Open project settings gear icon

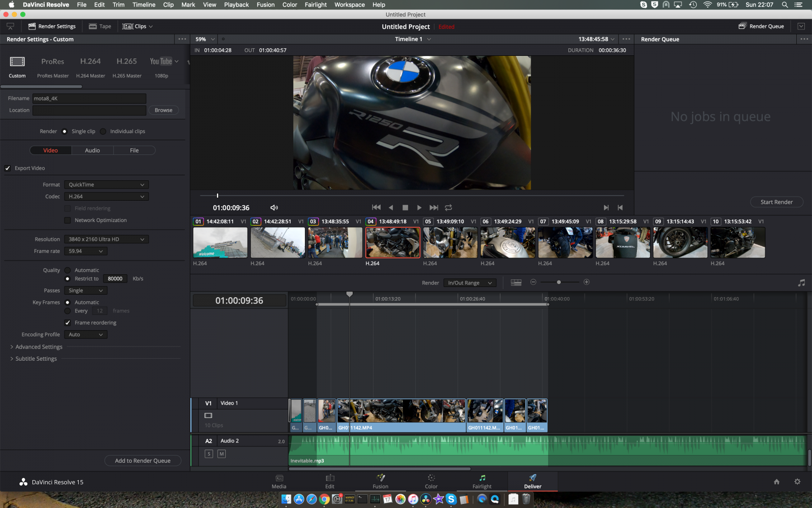797,482
